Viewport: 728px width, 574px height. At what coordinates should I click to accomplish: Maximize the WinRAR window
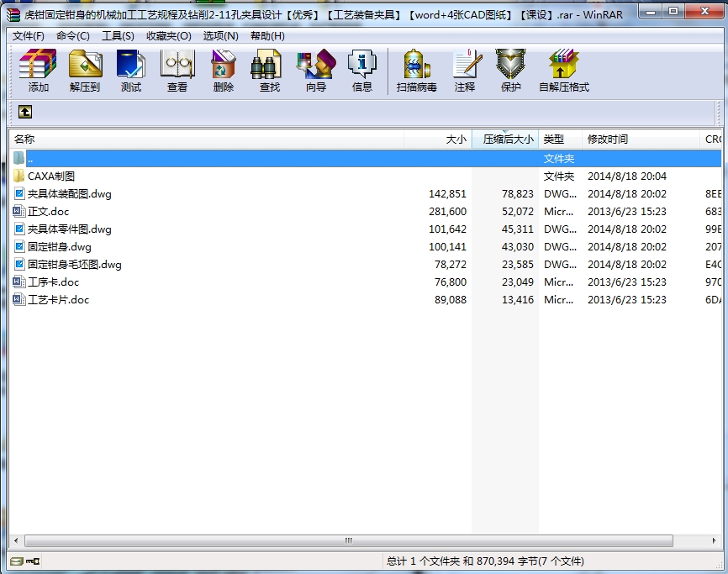673,12
